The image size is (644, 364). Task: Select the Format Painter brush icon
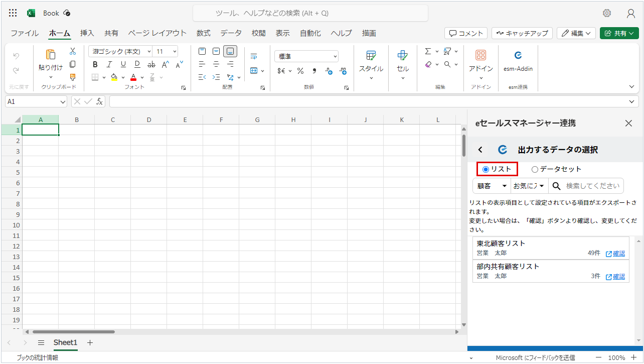coord(73,77)
